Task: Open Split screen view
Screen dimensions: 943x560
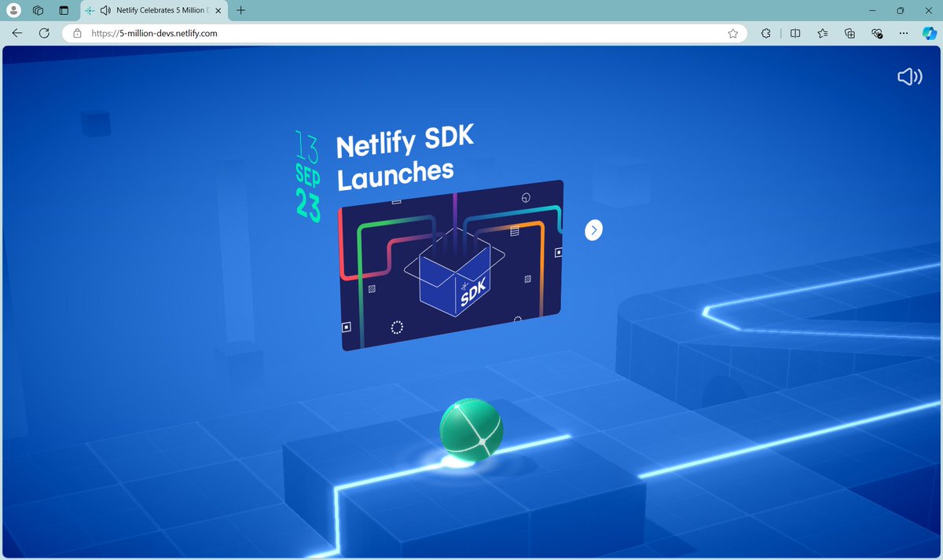Action: click(x=794, y=33)
